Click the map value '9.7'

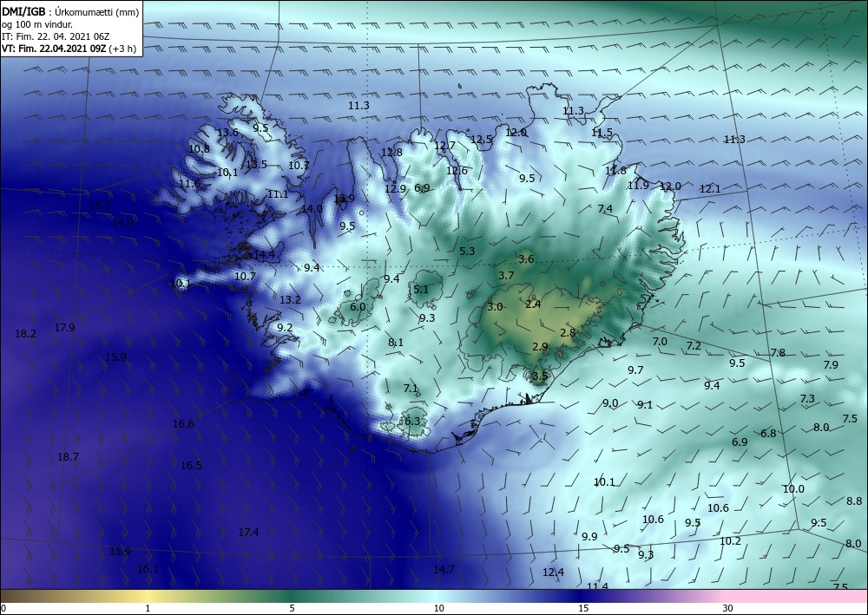[635, 370]
